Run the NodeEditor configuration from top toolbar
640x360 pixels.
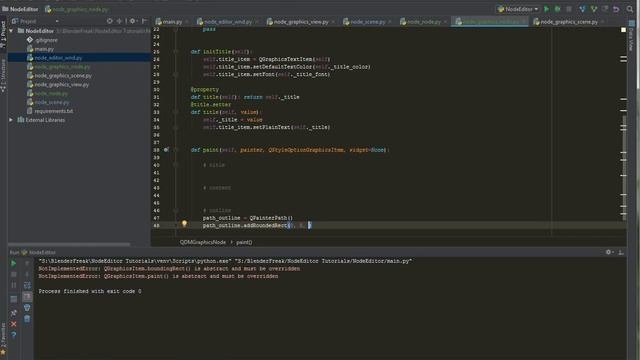[546, 9]
